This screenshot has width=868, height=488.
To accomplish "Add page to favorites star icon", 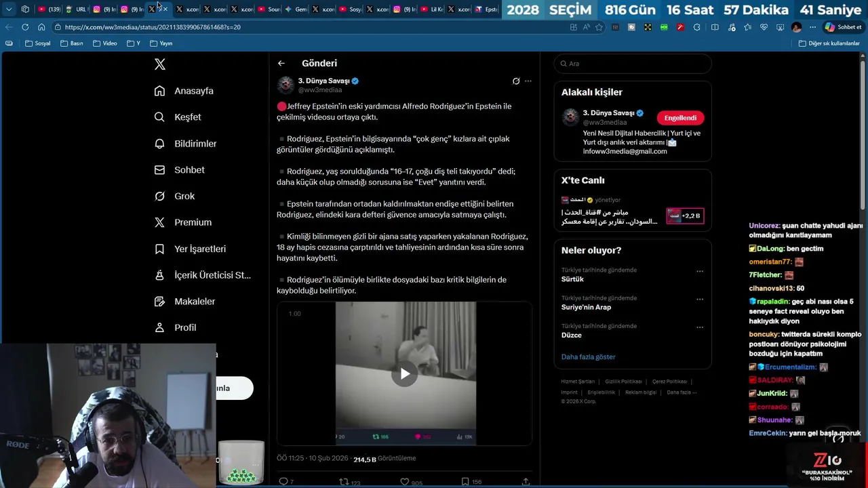I will click(599, 27).
